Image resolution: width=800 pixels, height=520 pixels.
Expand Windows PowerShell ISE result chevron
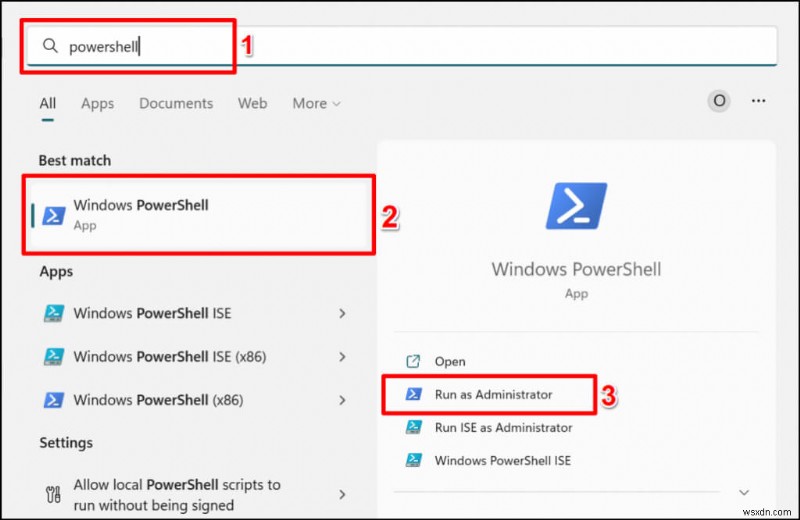(x=342, y=313)
